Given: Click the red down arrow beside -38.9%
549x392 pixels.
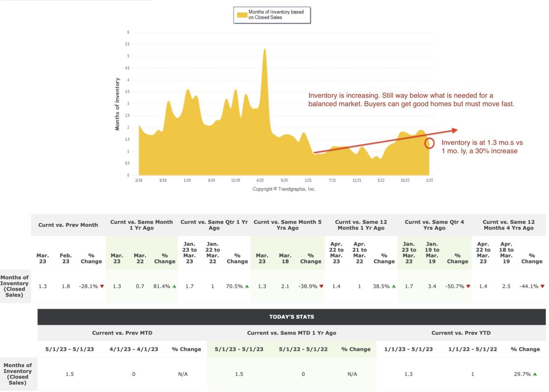Looking at the screenshot, I should click(320, 286).
